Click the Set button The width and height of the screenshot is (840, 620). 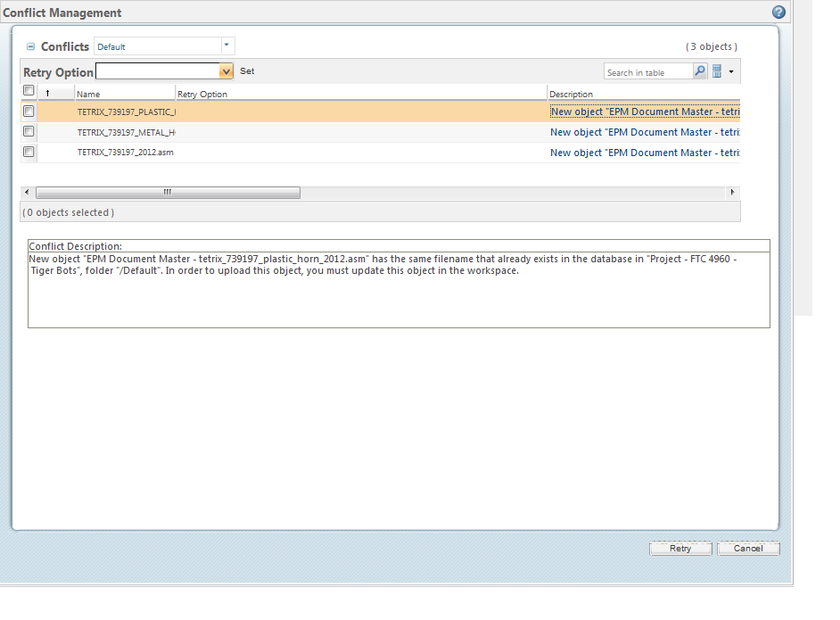tap(247, 71)
